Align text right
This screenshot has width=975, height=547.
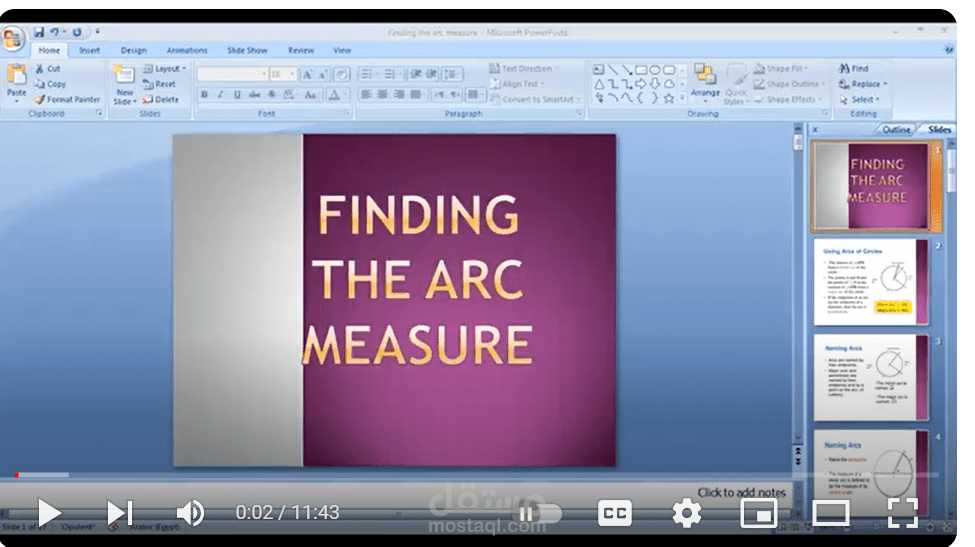tap(399, 94)
